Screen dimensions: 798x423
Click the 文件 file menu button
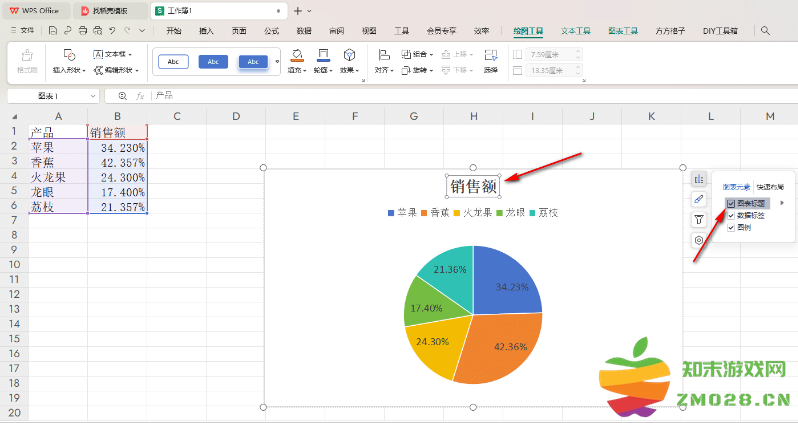pyautogui.click(x=22, y=31)
